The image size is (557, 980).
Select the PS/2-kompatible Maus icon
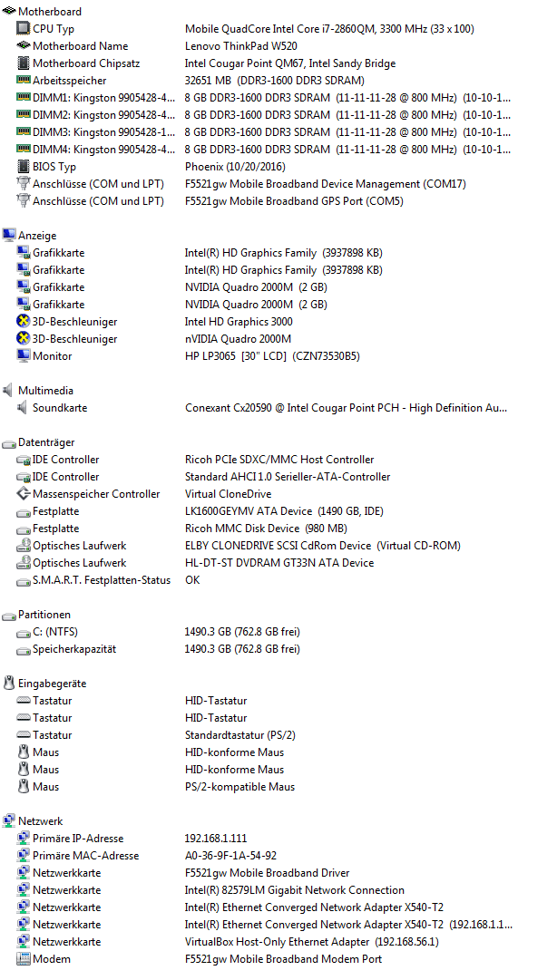[23, 786]
